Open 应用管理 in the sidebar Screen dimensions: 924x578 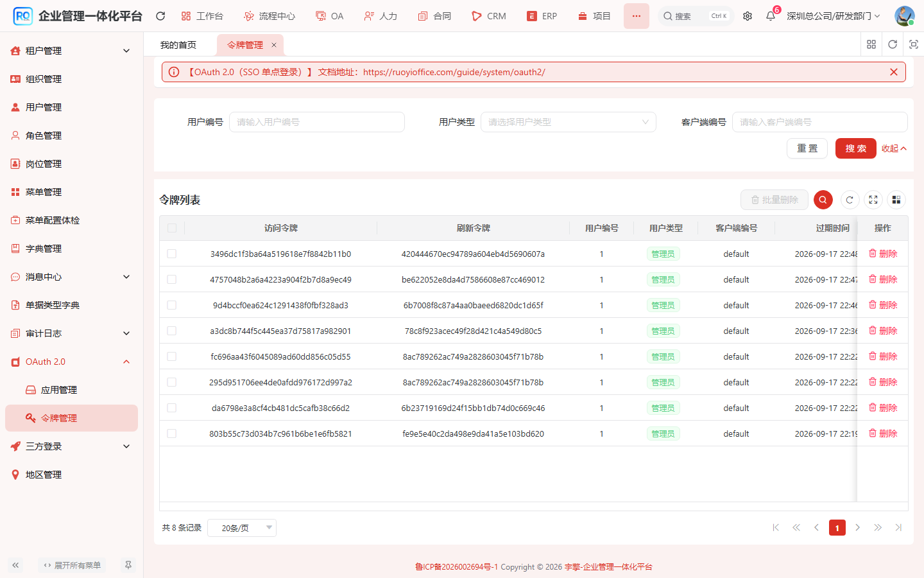pyautogui.click(x=71, y=390)
